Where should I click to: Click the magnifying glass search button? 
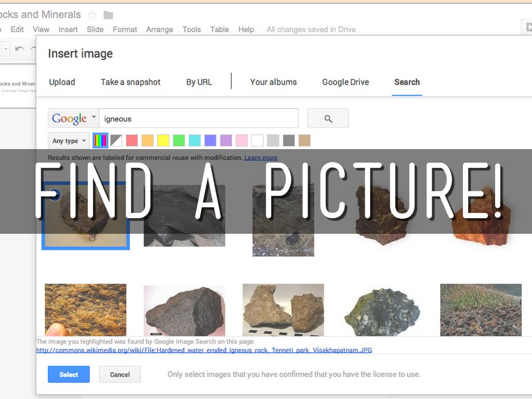tap(328, 118)
